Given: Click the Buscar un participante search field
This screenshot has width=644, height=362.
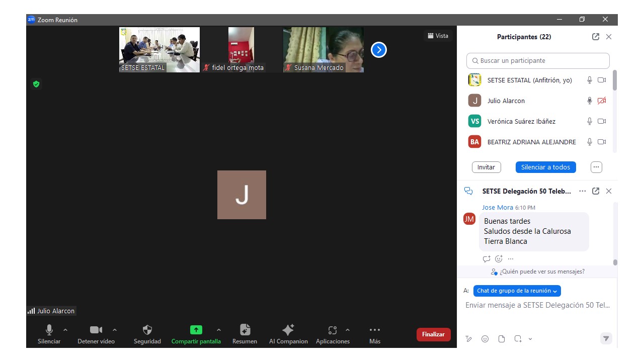Looking at the screenshot, I should (538, 60).
